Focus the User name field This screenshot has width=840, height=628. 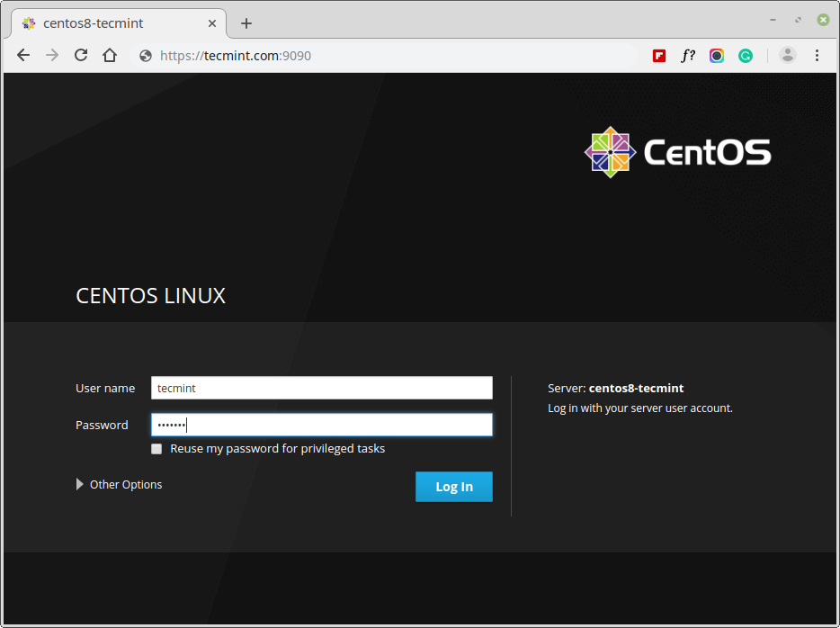point(321,388)
